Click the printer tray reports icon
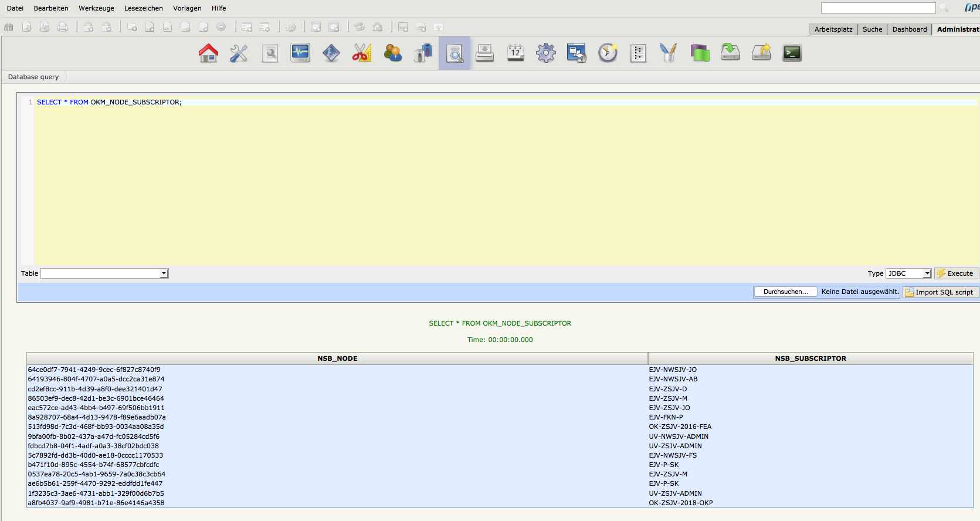The height and width of the screenshot is (521, 980). tap(484, 53)
